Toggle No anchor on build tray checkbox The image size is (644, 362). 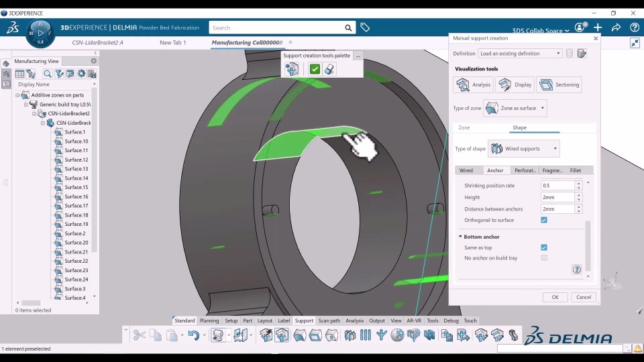pos(544,257)
